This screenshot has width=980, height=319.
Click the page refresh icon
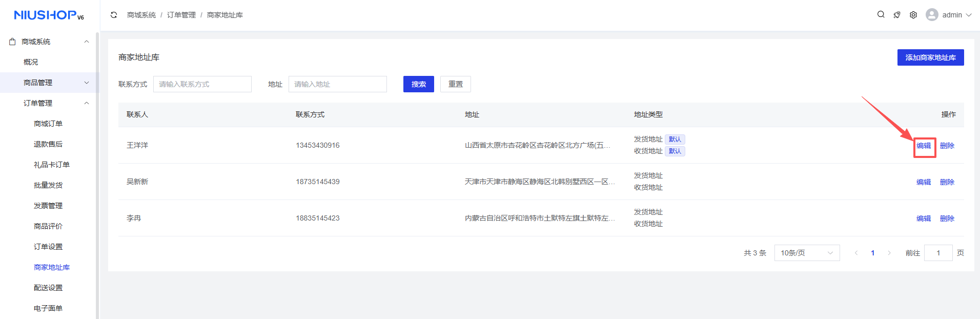[x=114, y=15]
